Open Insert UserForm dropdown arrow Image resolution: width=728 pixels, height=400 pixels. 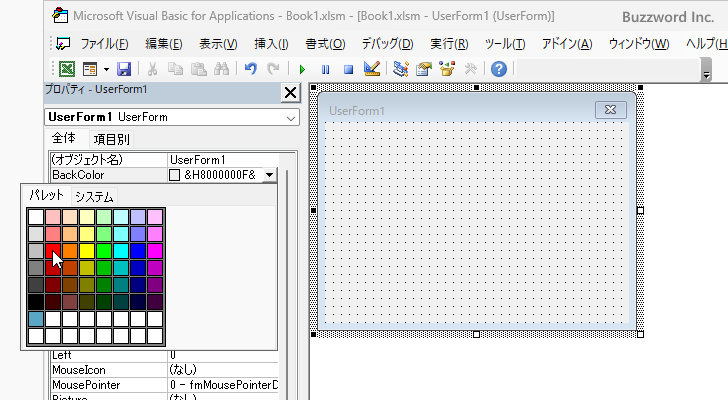[x=106, y=69]
